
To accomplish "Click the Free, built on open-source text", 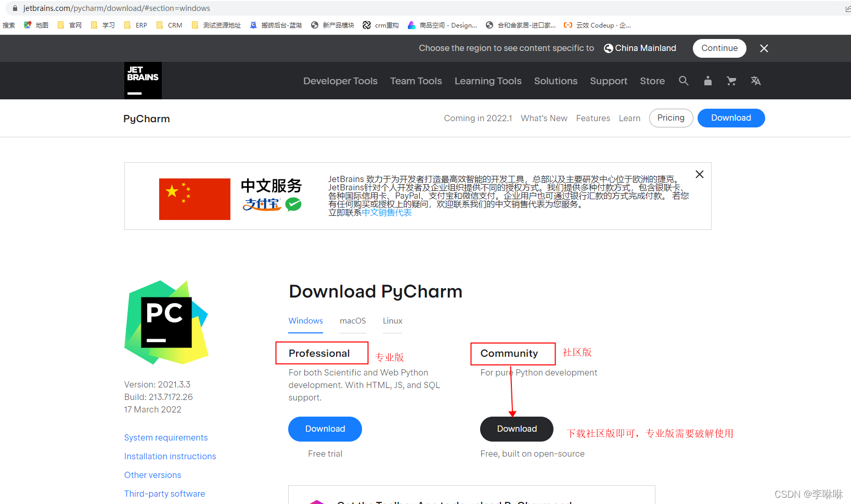I will click(x=532, y=454).
